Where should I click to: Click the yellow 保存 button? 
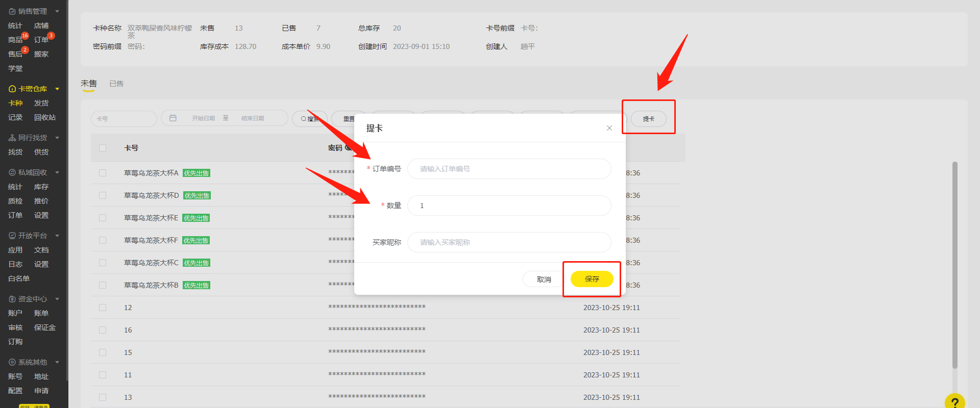coord(592,279)
